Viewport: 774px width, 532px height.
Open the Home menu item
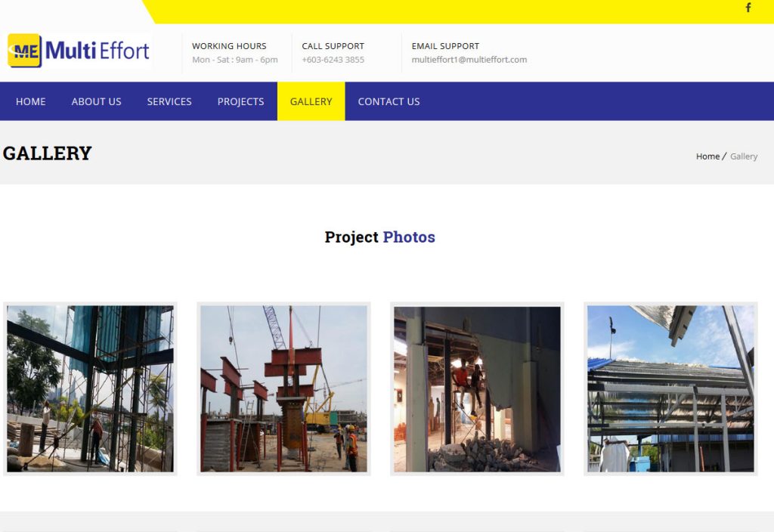[x=31, y=101]
